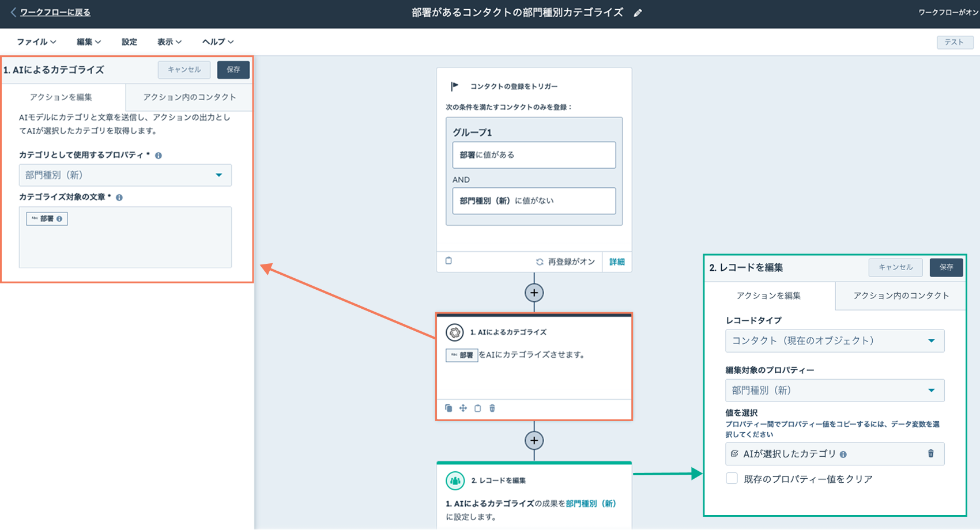This screenshot has height=530, width=980.
Task: Switch to アクション内のコンタクト tab in left panel
Action: [189, 97]
